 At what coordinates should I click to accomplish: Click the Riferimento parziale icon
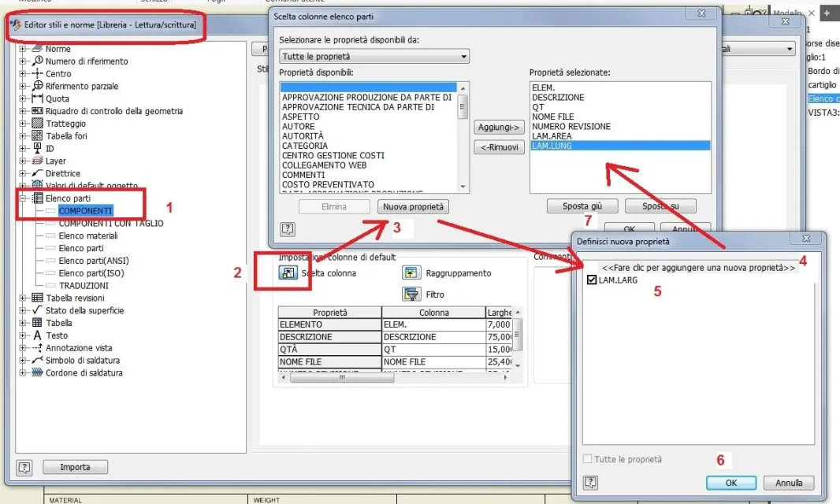(38, 86)
